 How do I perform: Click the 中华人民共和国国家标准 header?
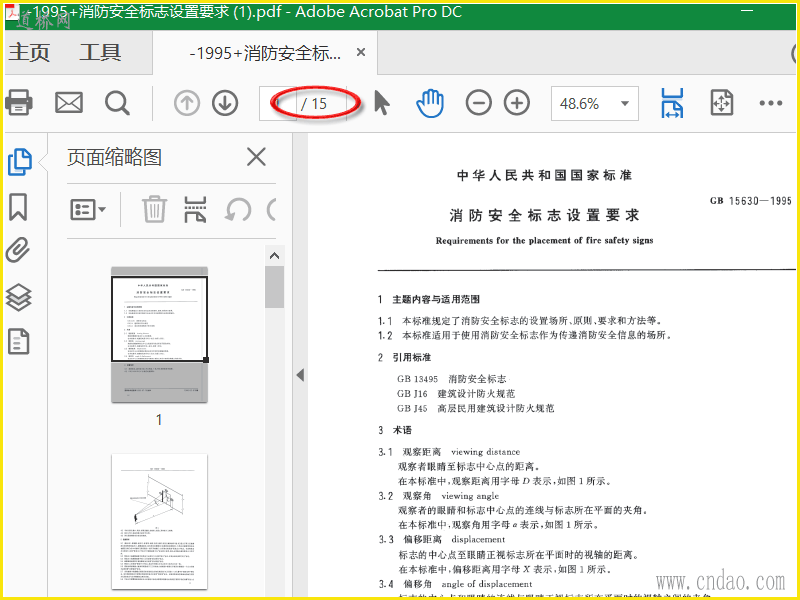click(x=544, y=176)
